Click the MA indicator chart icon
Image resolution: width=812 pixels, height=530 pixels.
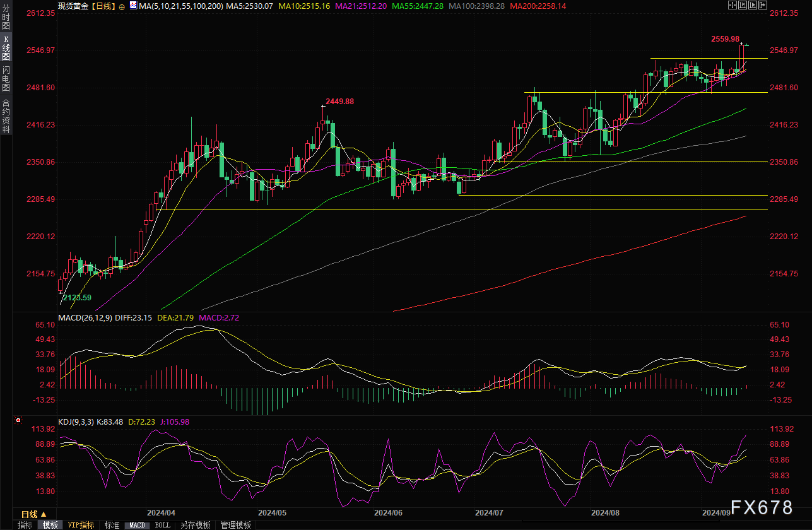coord(132,6)
